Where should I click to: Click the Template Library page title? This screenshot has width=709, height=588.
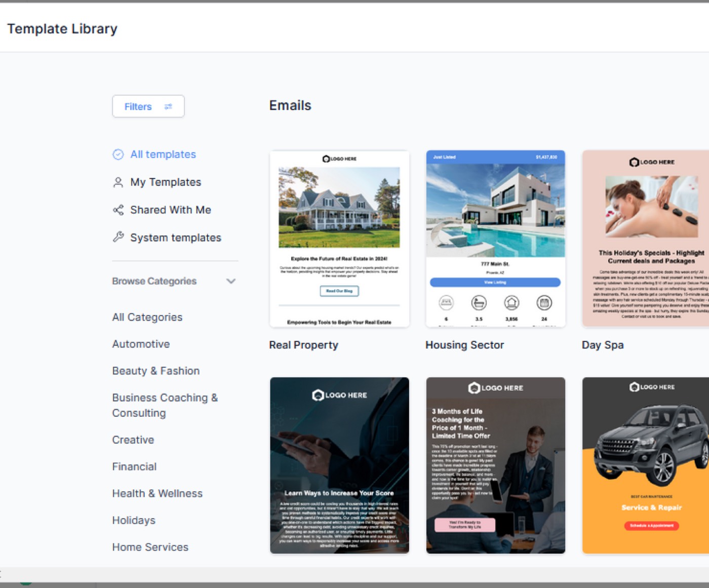(62, 29)
